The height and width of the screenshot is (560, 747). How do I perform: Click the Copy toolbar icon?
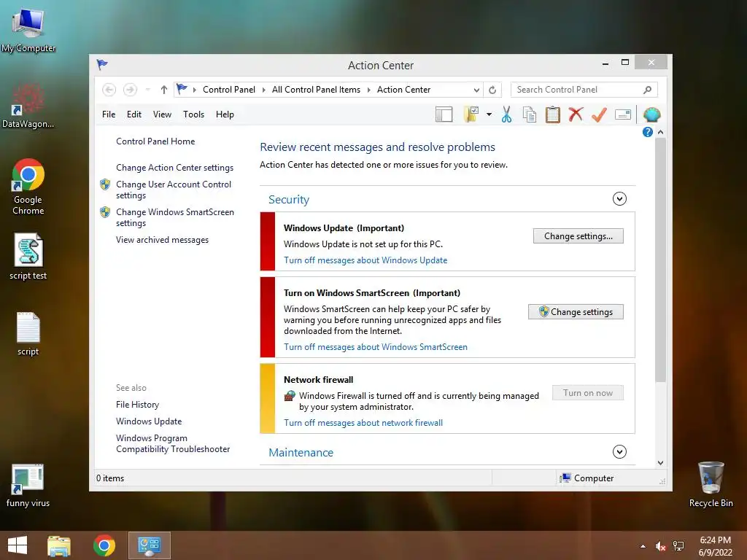pos(530,114)
